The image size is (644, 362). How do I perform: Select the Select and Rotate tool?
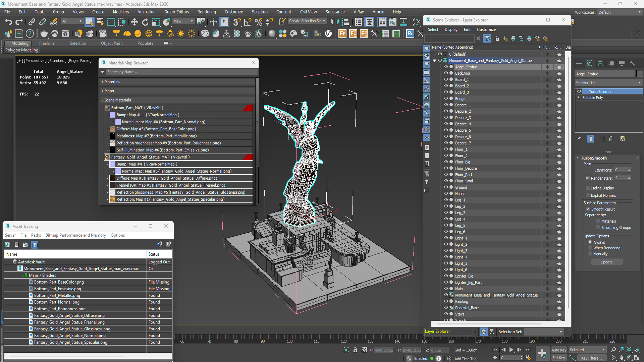click(145, 22)
